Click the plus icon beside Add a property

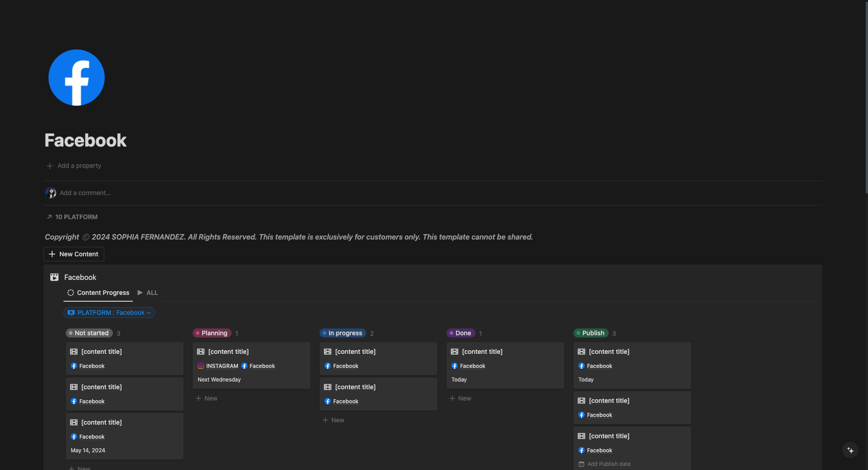pyautogui.click(x=50, y=166)
